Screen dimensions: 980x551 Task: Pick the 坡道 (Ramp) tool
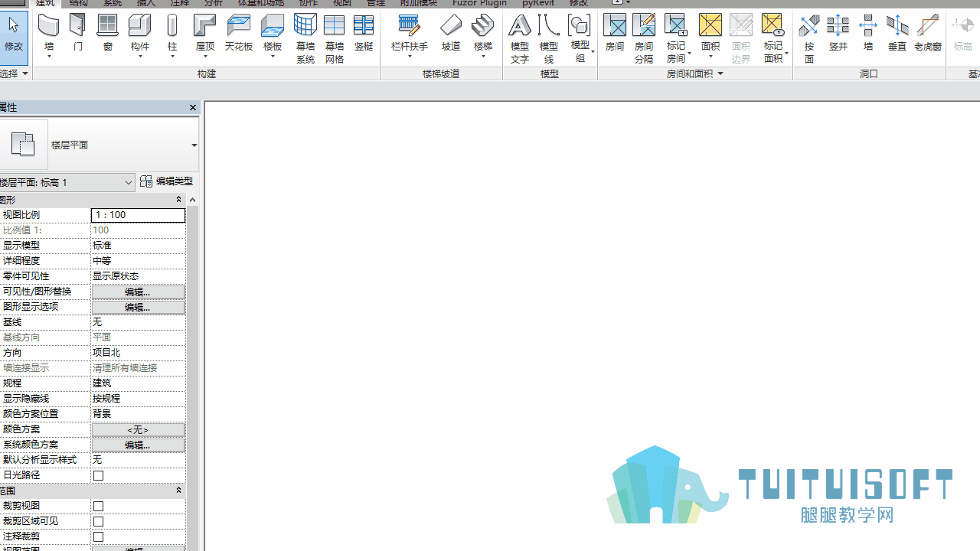click(x=451, y=34)
